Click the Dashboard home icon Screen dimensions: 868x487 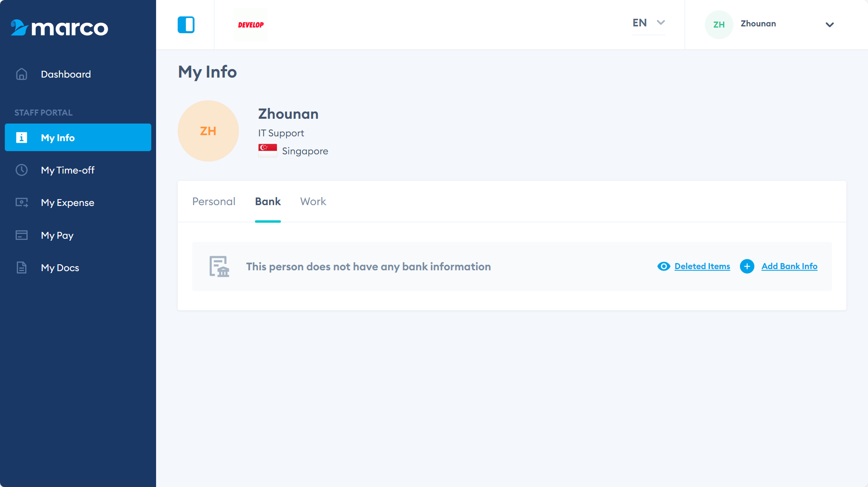point(22,74)
